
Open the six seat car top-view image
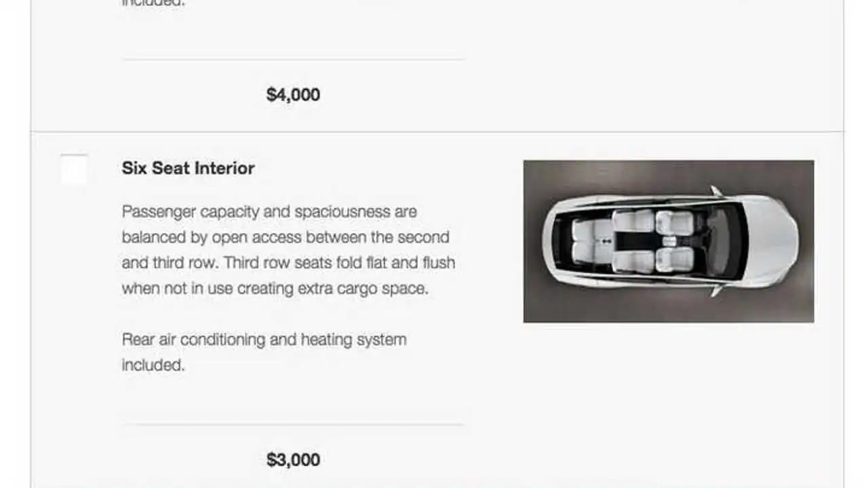pyautogui.click(x=669, y=241)
